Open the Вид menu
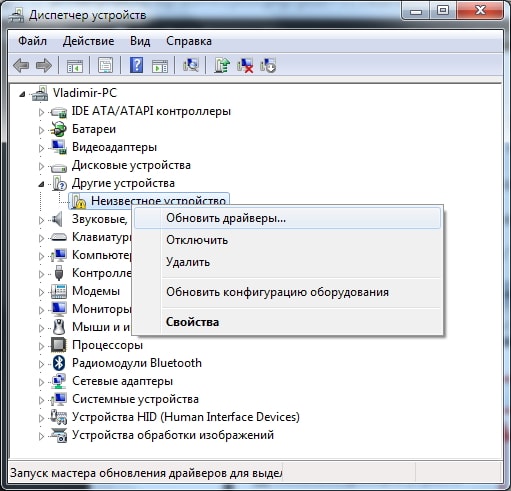Image resolution: width=511 pixels, height=491 pixels. 140,41
